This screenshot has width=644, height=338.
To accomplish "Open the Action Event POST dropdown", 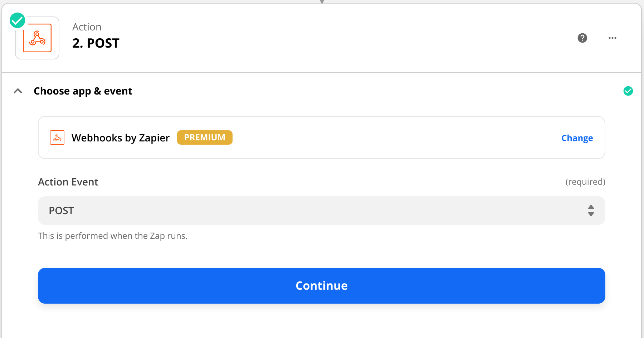I will point(315,211).
